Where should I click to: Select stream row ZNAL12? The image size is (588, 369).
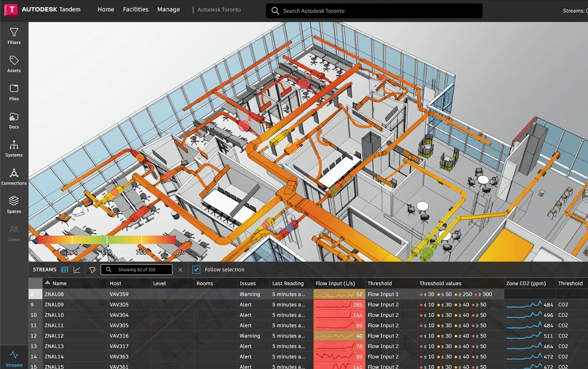tap(308, 336)
